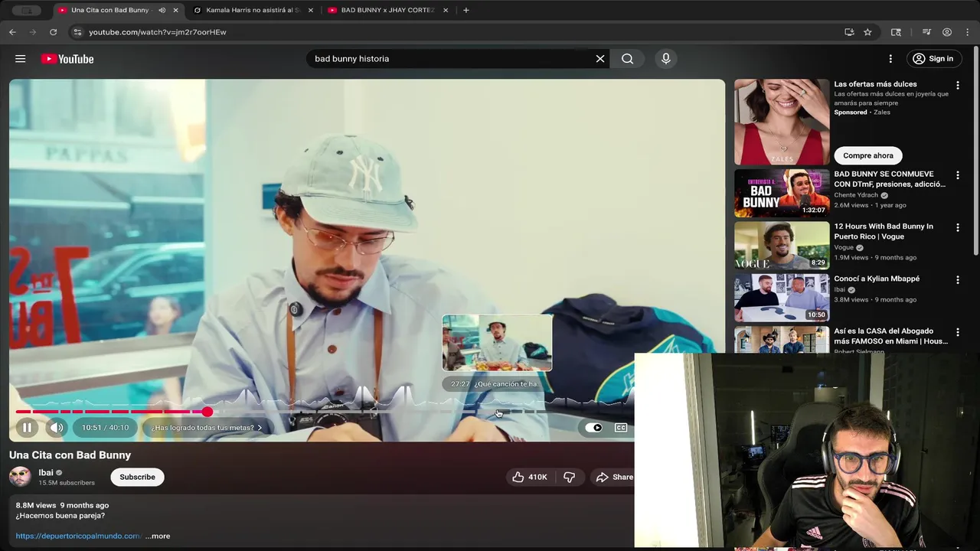980x551 pixels.
Task: Open the depuertoricopalmundo.com link
Action: coord(78,536)
